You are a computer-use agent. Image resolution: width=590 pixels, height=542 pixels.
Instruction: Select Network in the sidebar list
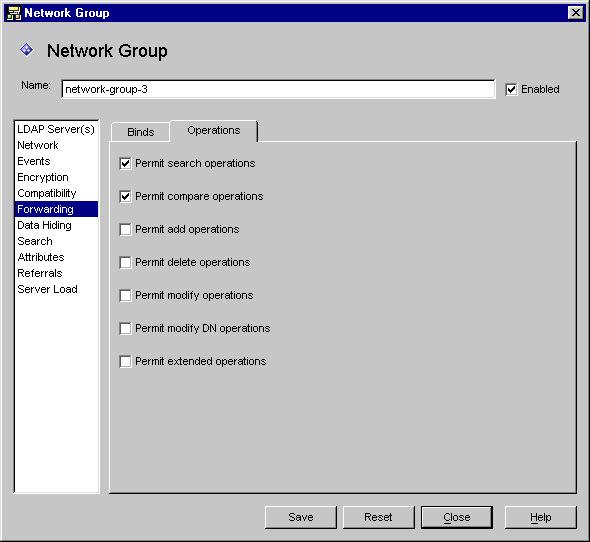[x=56, y=145]
